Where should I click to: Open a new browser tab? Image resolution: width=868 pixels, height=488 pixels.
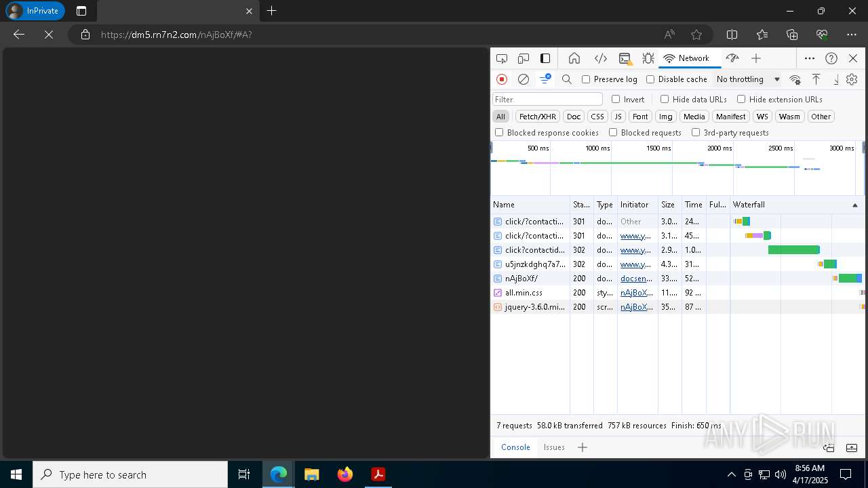coord(271,11)
